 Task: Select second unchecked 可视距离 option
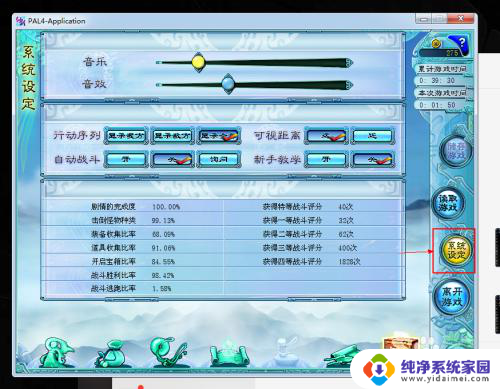(373, 136)
